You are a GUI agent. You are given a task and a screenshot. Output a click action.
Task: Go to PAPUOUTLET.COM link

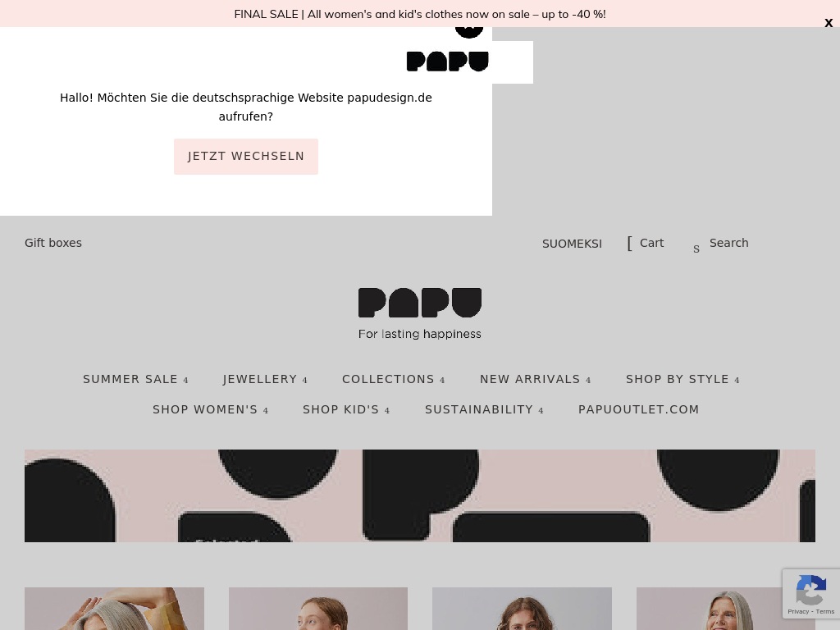click(x=638, y=409)
